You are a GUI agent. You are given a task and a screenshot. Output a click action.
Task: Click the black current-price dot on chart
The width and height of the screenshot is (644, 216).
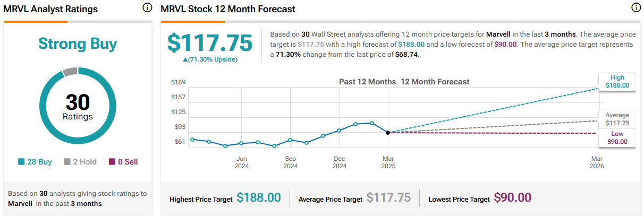[388, 133]
